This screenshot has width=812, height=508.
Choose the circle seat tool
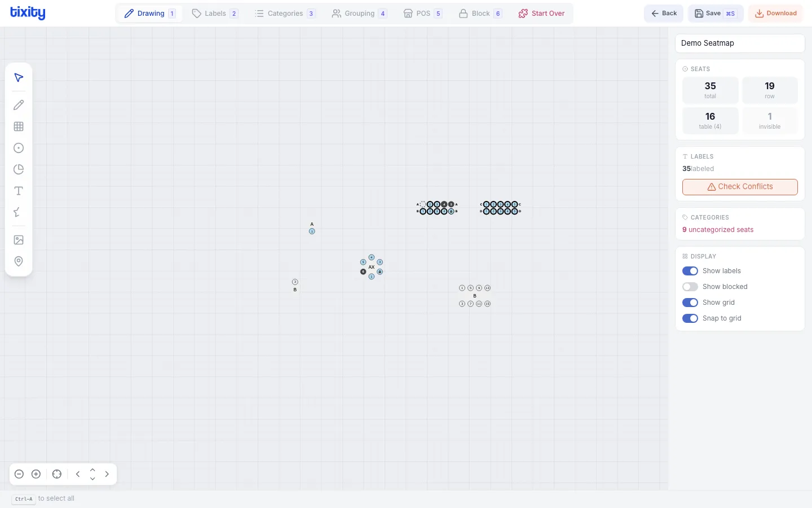coord(19,148)
